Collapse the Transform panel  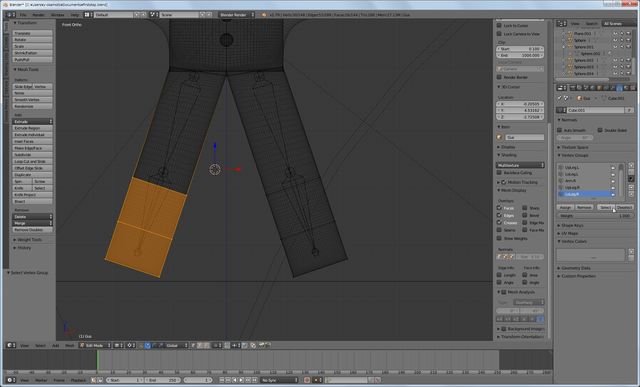(x=27, y=23)
